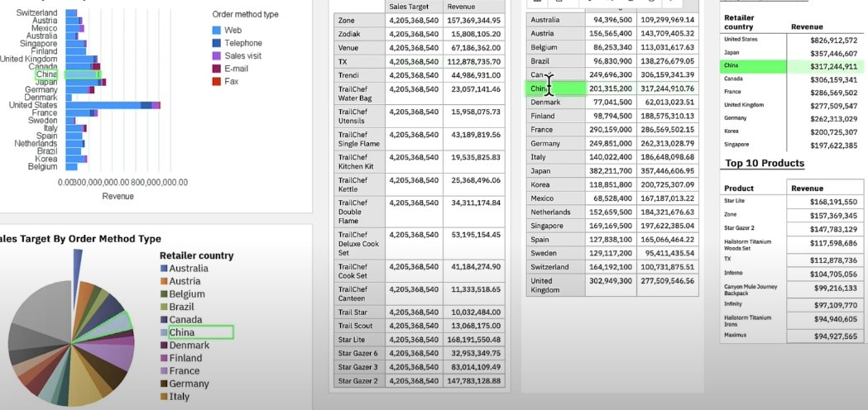868x410 pixels.
Task: Select highlighted China row in country table
Action: tap(612, 88)
